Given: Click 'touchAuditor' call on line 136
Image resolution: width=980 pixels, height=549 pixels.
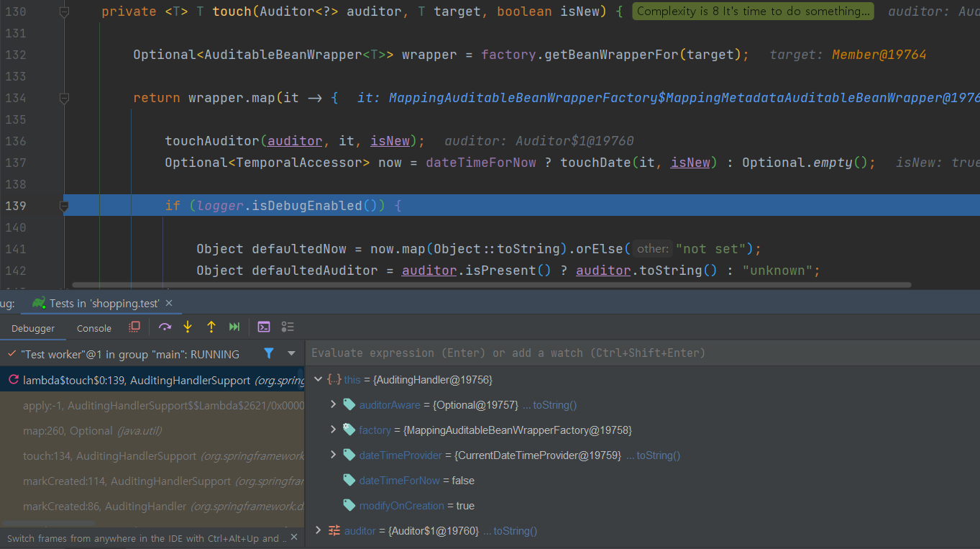Looking at the screenshot, I should click(211, 141).
